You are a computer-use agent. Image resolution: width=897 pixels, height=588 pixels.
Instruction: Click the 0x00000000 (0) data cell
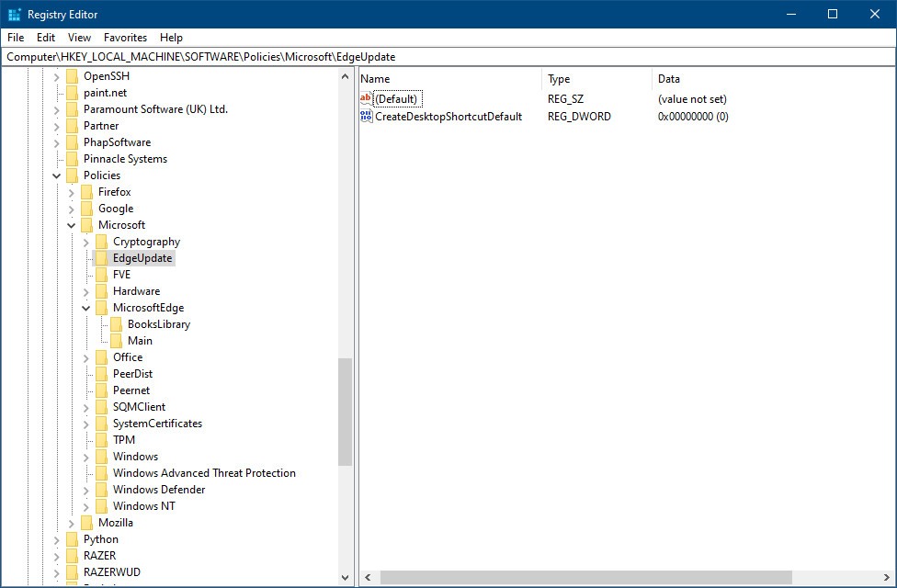[x=693, y=117]
